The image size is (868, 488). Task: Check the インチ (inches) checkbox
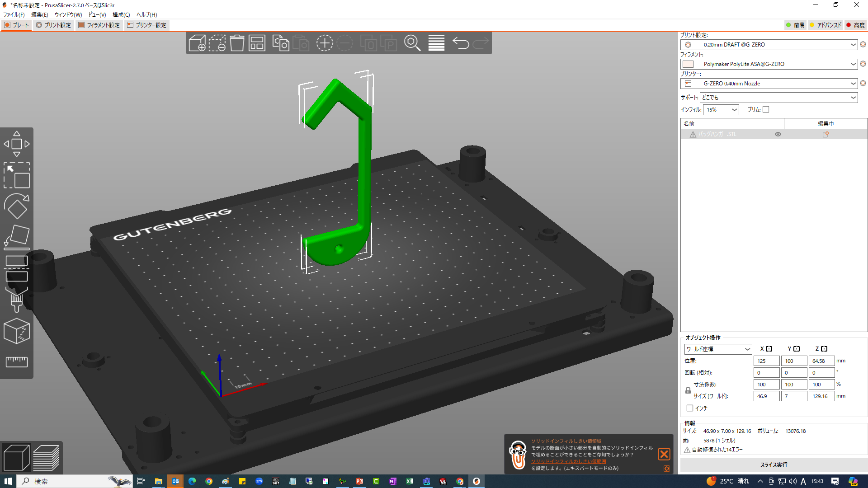[x=690, y=408]
